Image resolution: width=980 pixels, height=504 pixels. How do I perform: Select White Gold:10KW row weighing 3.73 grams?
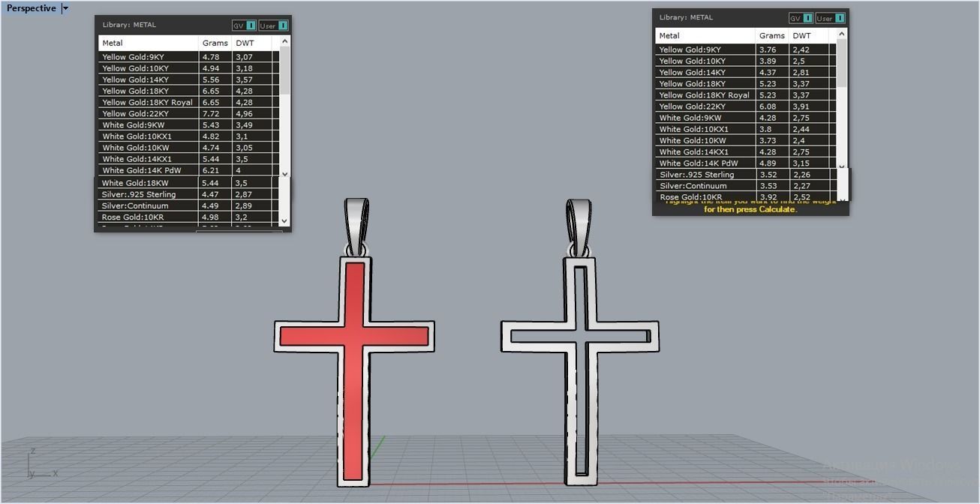tap(745, 140)
